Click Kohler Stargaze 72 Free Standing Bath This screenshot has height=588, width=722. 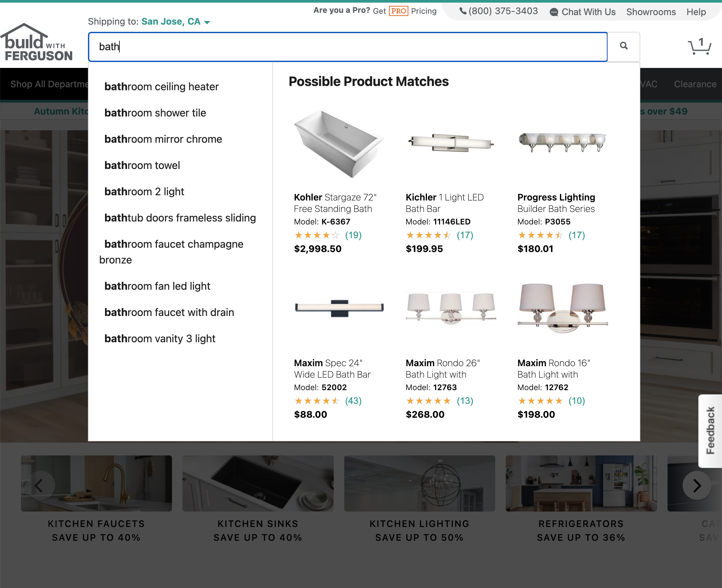(x=336, y=203)
